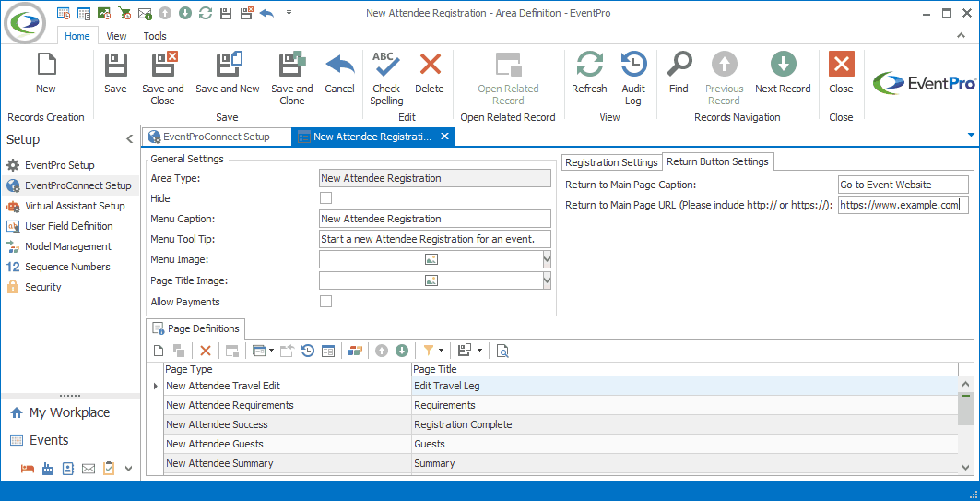
Task: Click the refresh arrows quick access icon
Action: (206, 13)
